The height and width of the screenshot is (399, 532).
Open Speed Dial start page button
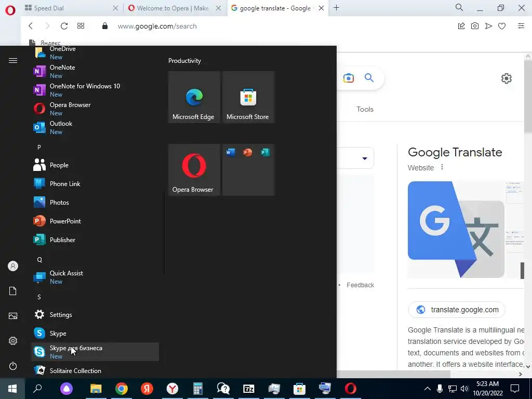81,26
